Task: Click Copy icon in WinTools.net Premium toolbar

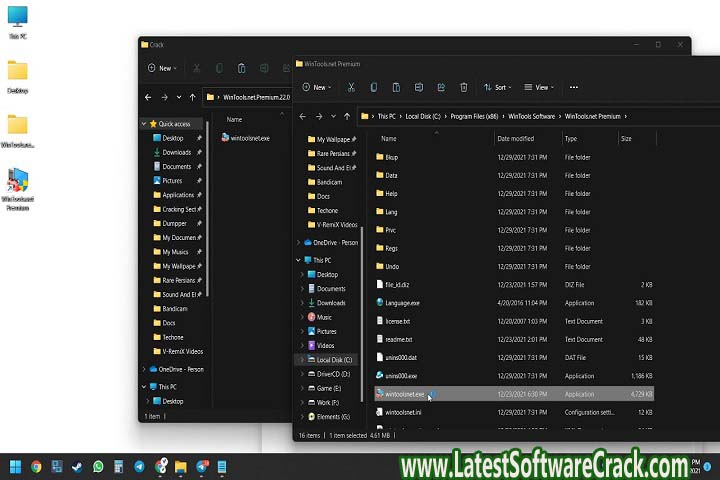Action: point(373,87)
